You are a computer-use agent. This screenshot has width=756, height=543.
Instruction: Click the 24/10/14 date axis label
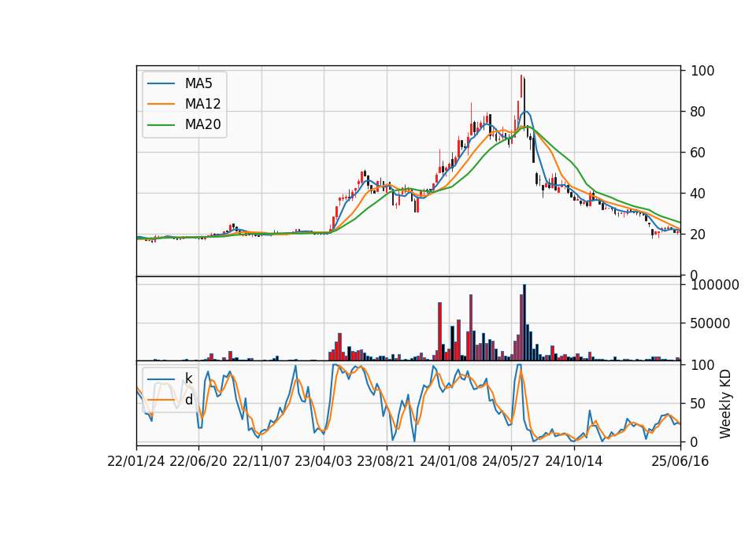pyautogui.click(x=574, y=461)
